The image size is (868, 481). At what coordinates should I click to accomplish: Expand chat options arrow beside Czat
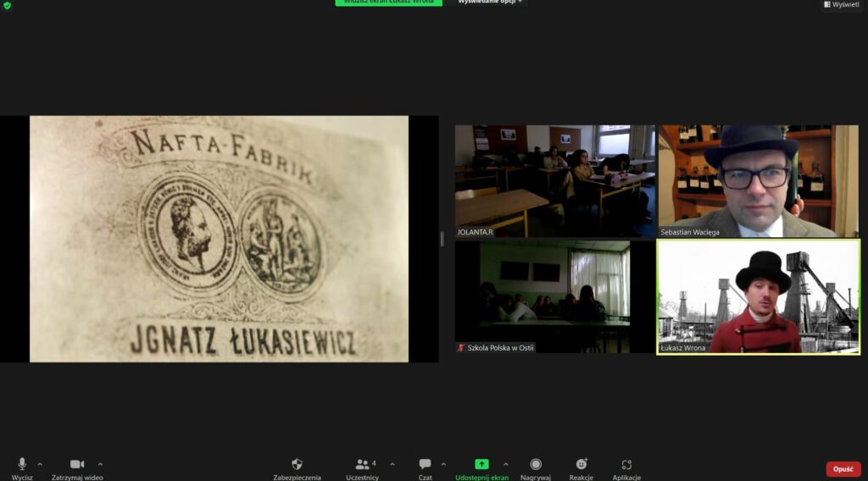446,464
